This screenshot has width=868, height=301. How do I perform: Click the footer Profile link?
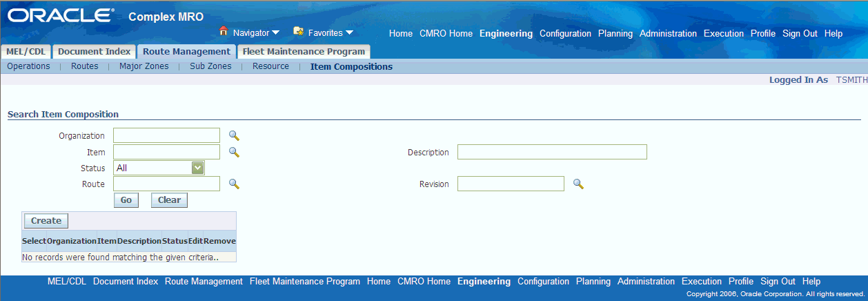[x=741, y=281]
